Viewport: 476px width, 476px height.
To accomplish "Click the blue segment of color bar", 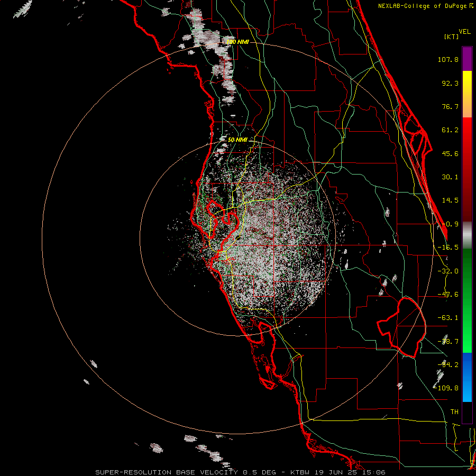I will click(x=467, y=377).
